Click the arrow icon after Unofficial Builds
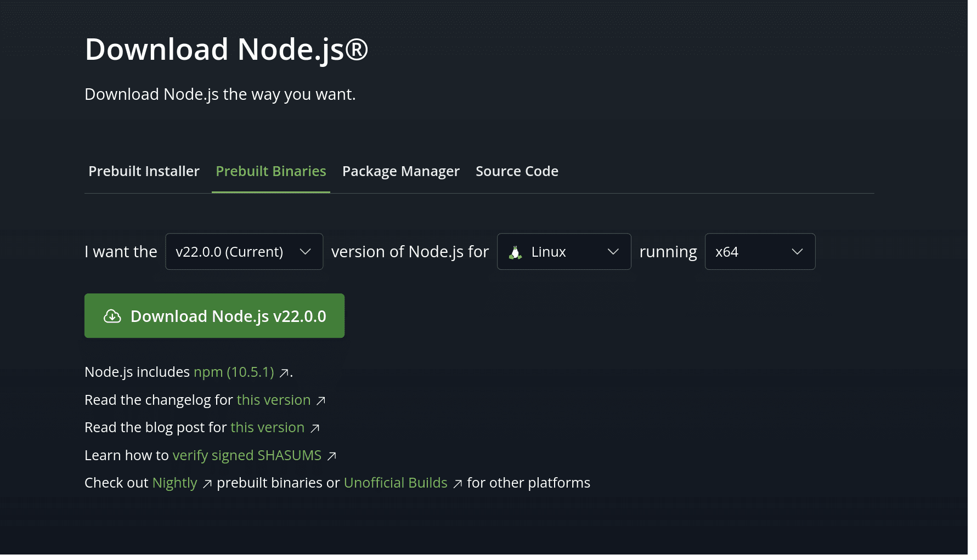The width and height of the screenshot is (977, 560). (x=458, y=484)
